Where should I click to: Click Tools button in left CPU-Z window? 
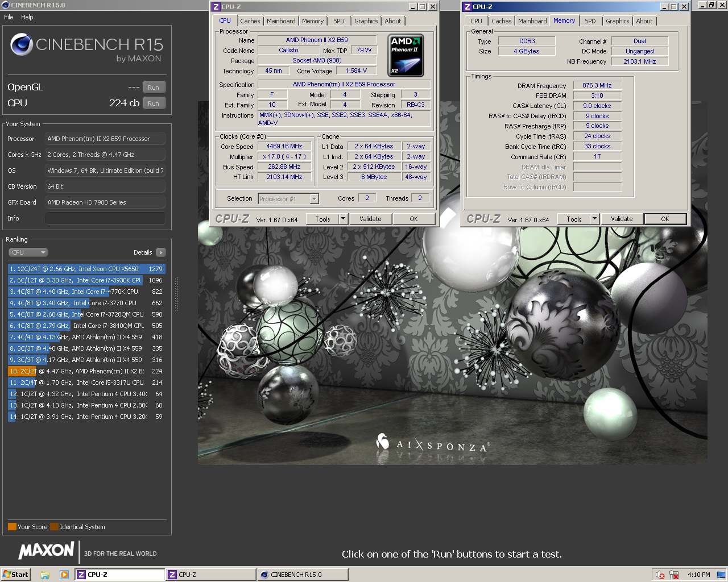(x=322, y=219)
